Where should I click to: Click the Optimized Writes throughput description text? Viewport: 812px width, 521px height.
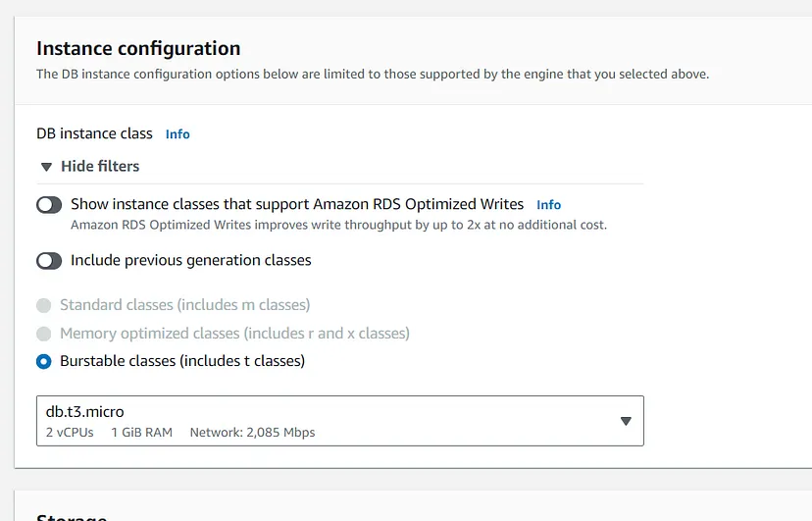click(338, 225)
